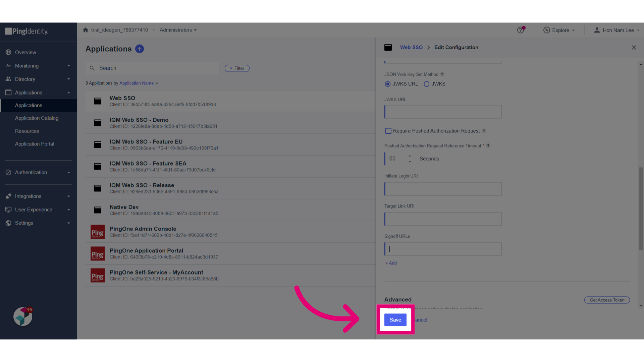The image size is (644, 362).
Task: Click the Target Link URI field
Action: 443,219
